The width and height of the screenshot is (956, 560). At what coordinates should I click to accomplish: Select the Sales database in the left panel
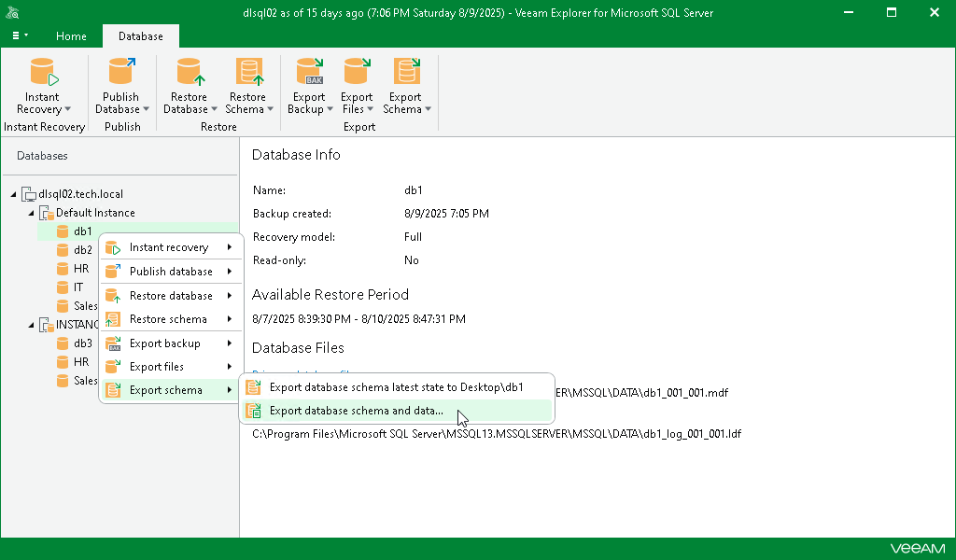82,305
